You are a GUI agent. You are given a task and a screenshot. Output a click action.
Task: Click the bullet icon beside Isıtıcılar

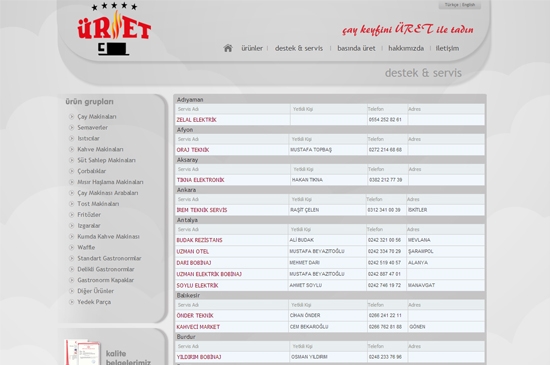coord(71,138)
